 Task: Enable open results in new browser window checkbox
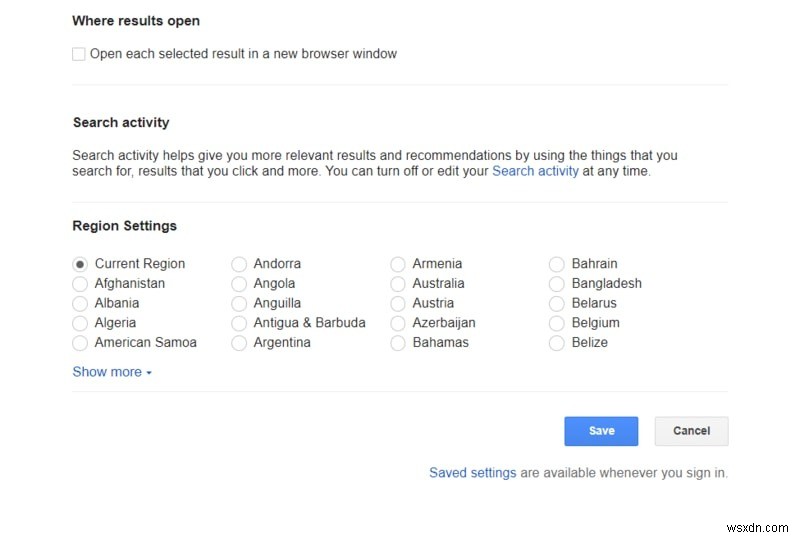pos(79,54)
